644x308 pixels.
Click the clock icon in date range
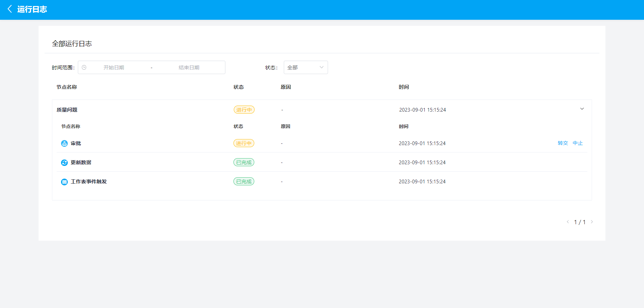[84, 67]
